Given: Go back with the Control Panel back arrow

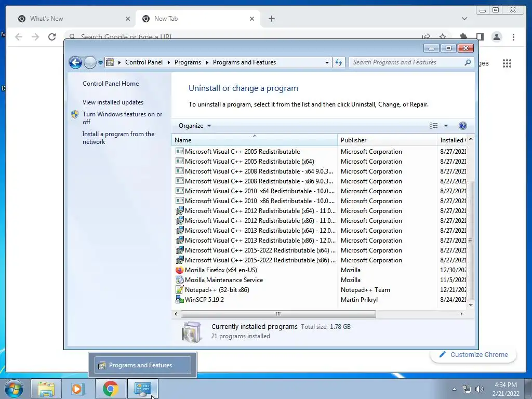Looking at the screenshot, I should click(75, 62).
